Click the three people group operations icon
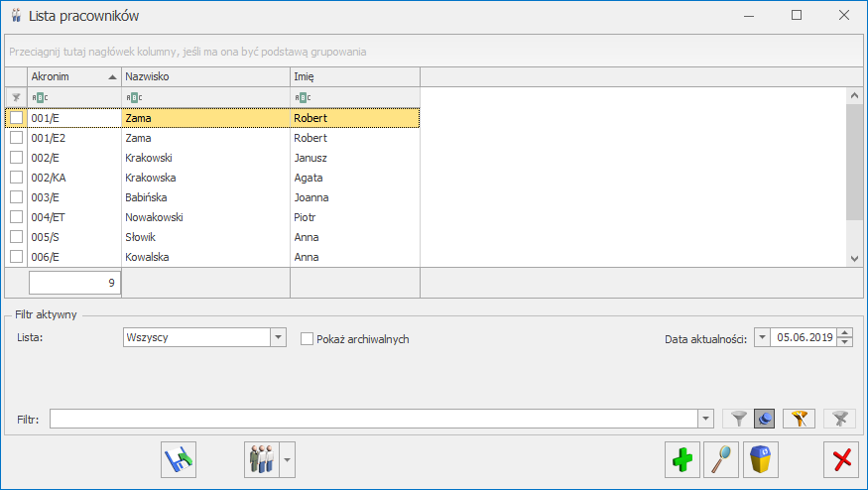This screenshot has width=868, height=490. [262, 459]
